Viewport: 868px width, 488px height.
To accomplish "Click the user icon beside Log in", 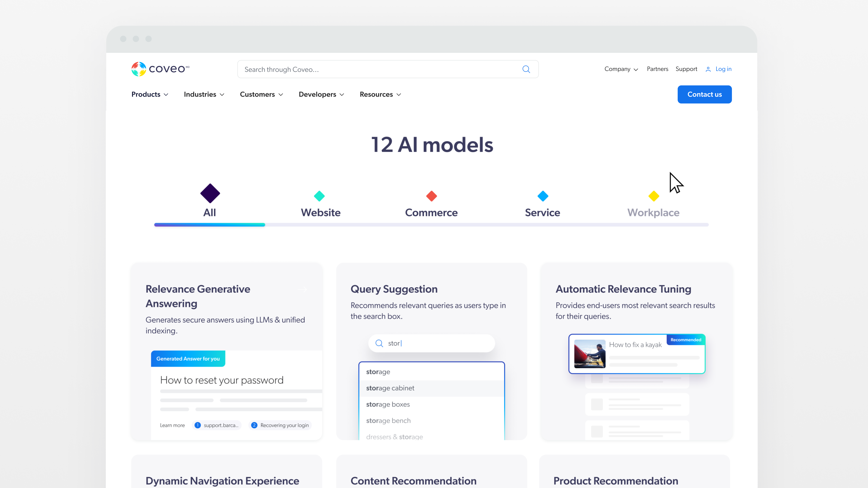I will click(x=708, y=69).
